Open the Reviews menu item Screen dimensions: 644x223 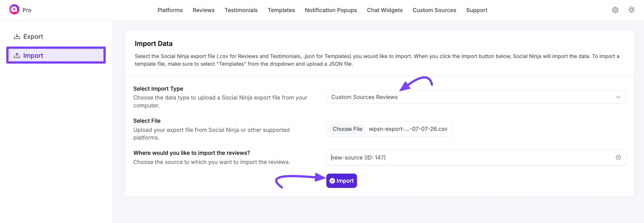[x=203, y=10]
